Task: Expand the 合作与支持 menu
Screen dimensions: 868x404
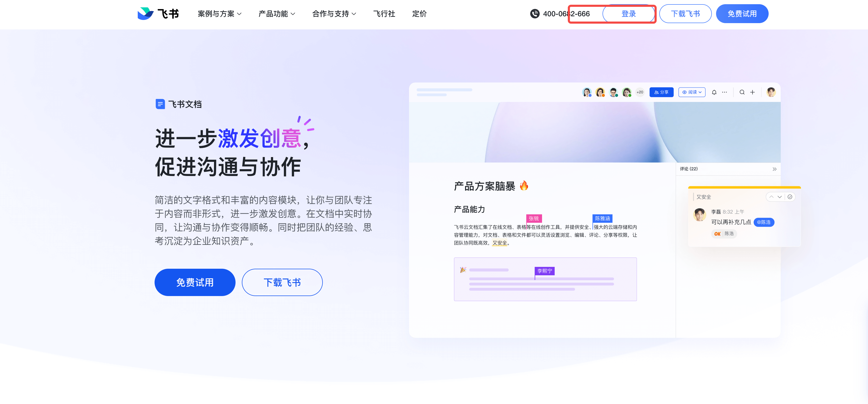Action: coord(334,14)
